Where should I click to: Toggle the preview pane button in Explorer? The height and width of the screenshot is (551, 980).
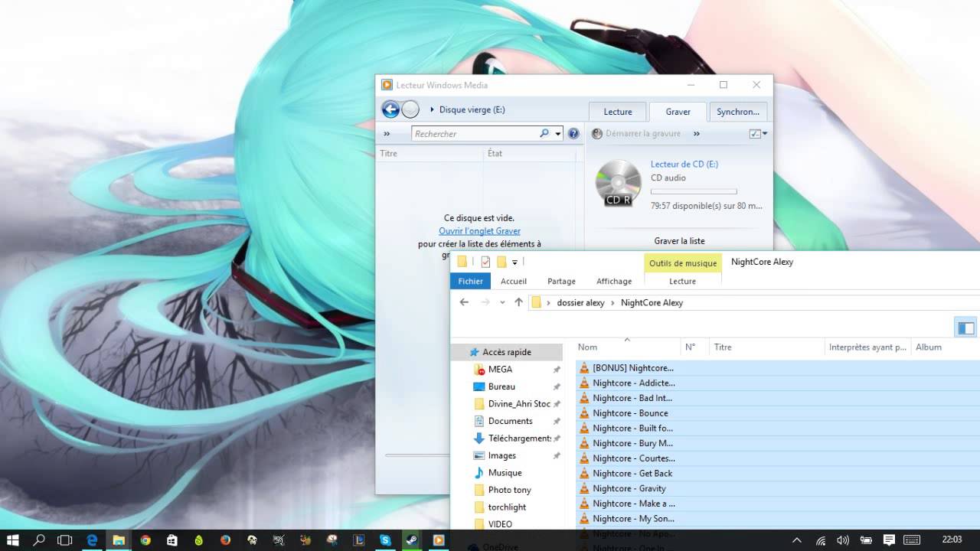[x=965, y=328]
